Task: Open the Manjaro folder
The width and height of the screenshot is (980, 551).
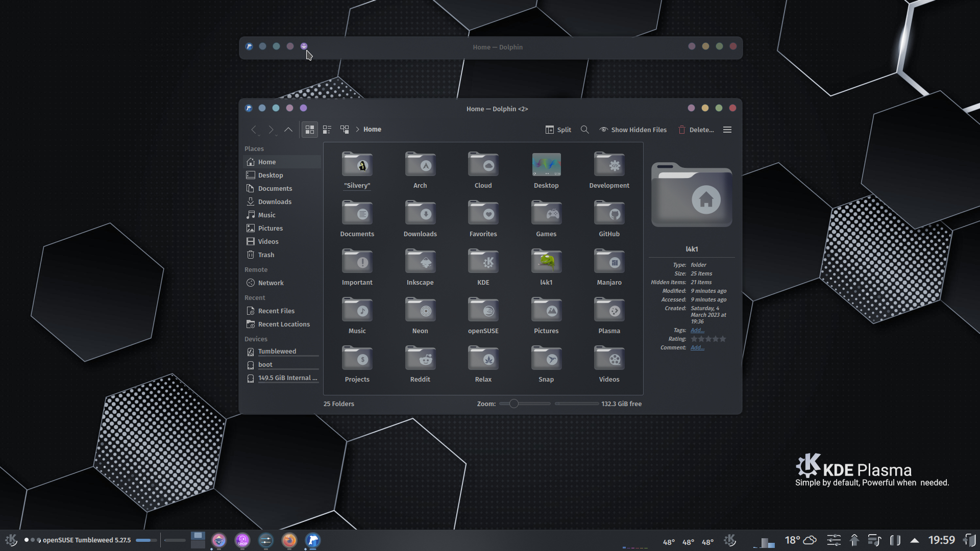Action: click(609, 267)
